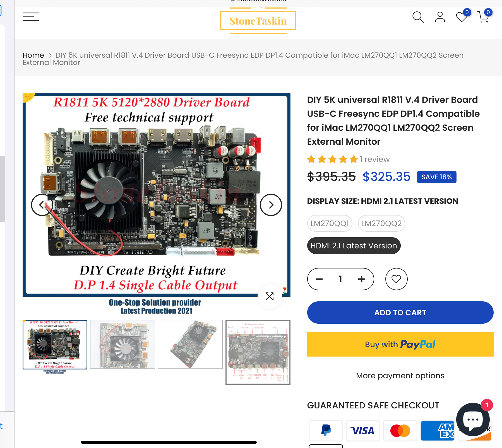Increase quantity with plus button

(x=362, y=279)
